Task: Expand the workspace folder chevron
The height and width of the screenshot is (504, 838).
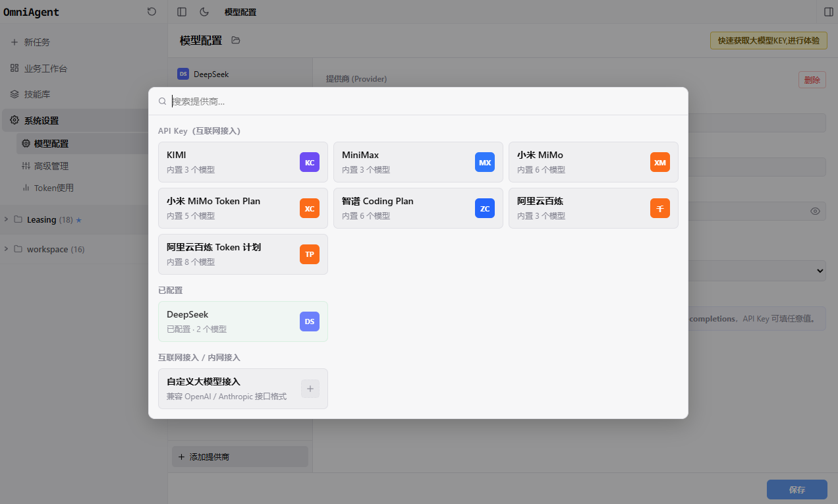Action: pyautogui.click(x=7, y=249)
